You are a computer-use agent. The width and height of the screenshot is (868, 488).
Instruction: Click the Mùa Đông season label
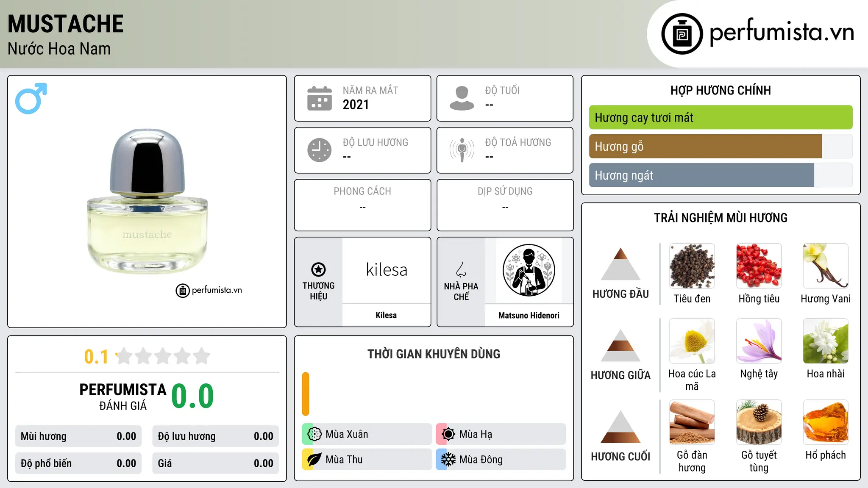[481, 460]
